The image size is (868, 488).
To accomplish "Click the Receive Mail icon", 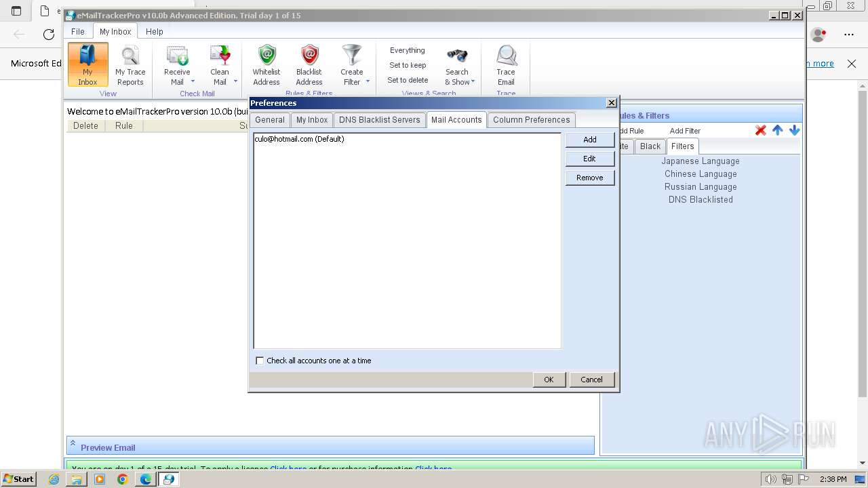I will 177,56.
